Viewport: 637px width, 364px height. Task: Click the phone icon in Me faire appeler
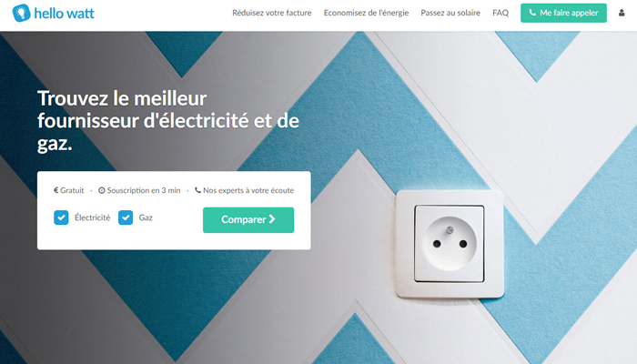532,13
